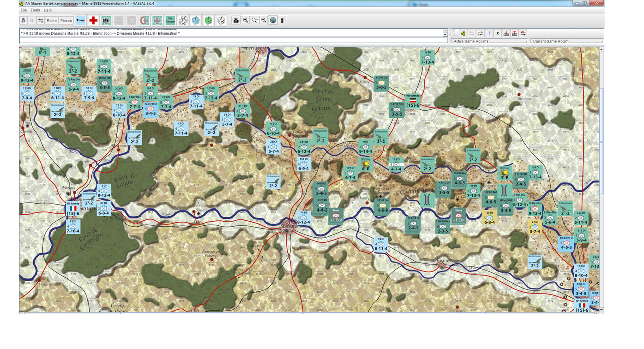Roll the blue die
Viewport: 644px width, 349px height.
[x=196, y=20]
